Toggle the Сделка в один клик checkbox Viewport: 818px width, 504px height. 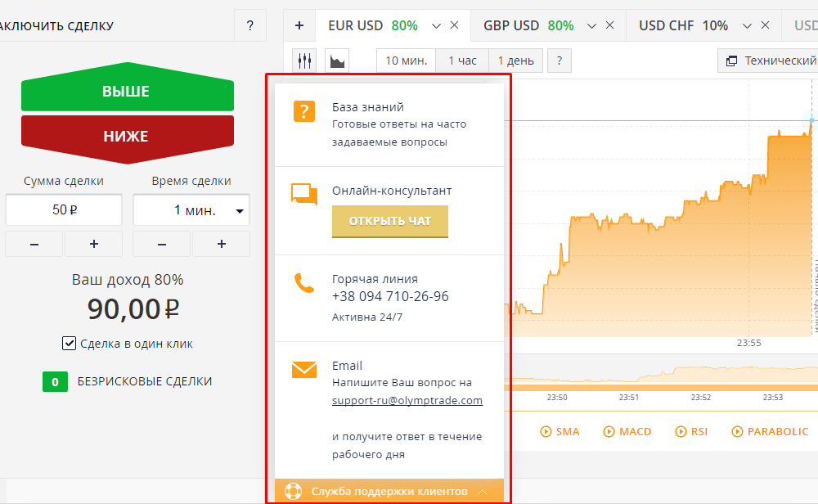[69, 344]
